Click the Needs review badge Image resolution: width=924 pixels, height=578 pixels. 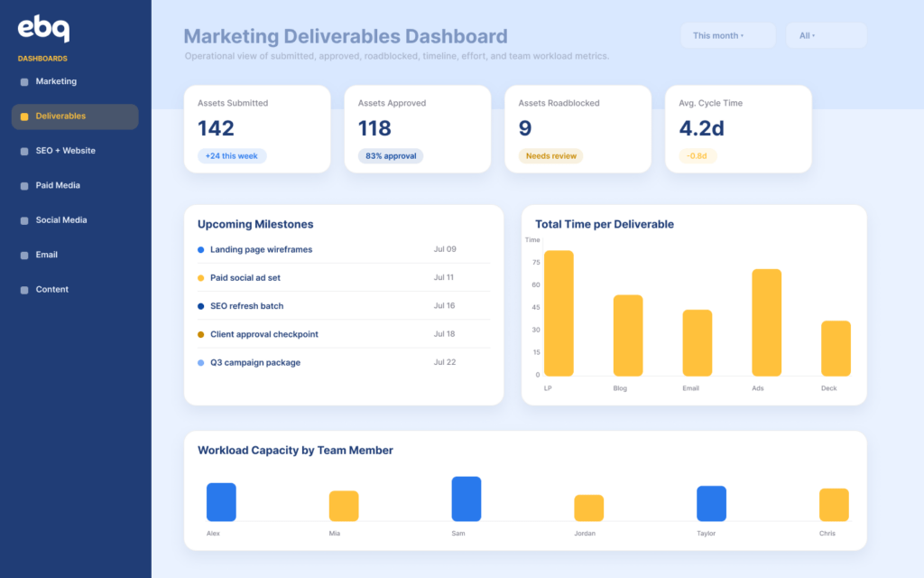pos(551,155)
